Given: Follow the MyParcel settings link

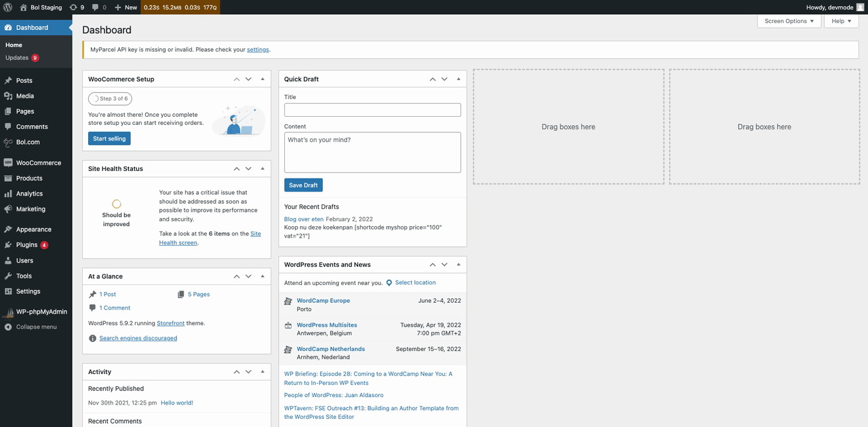Looking at the screenshot, I should 258,50.
